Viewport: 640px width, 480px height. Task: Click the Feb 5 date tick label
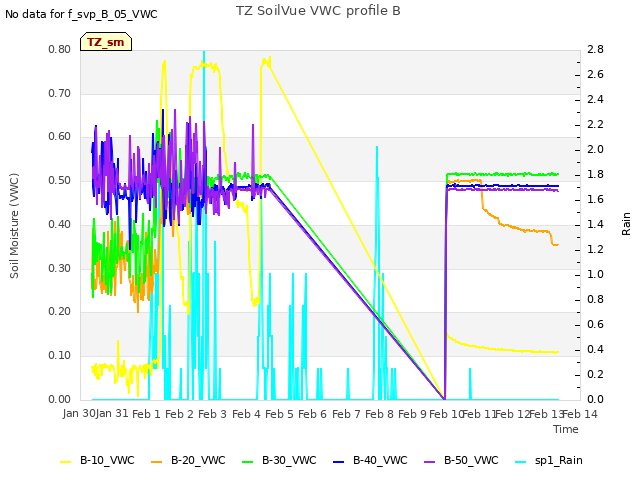point(280,414)
